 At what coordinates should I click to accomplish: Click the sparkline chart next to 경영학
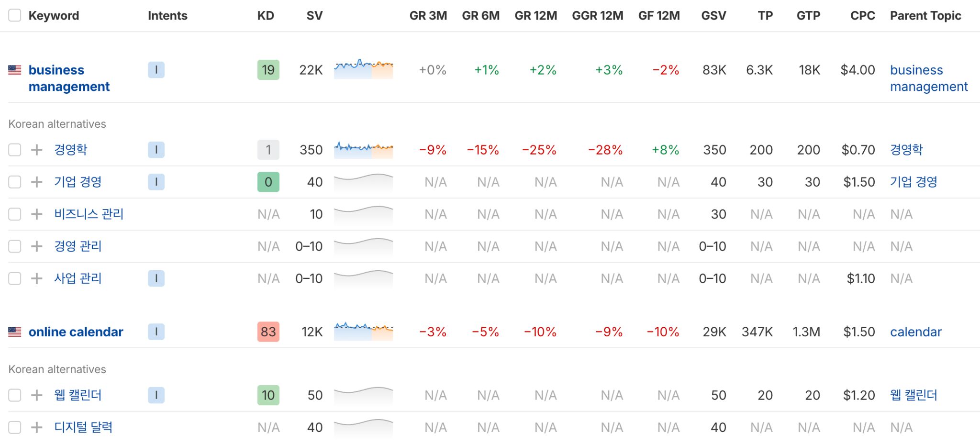point(363,150)
